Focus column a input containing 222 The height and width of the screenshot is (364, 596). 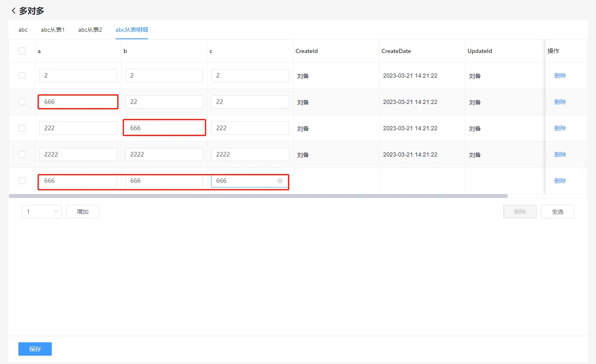[78, 128]
